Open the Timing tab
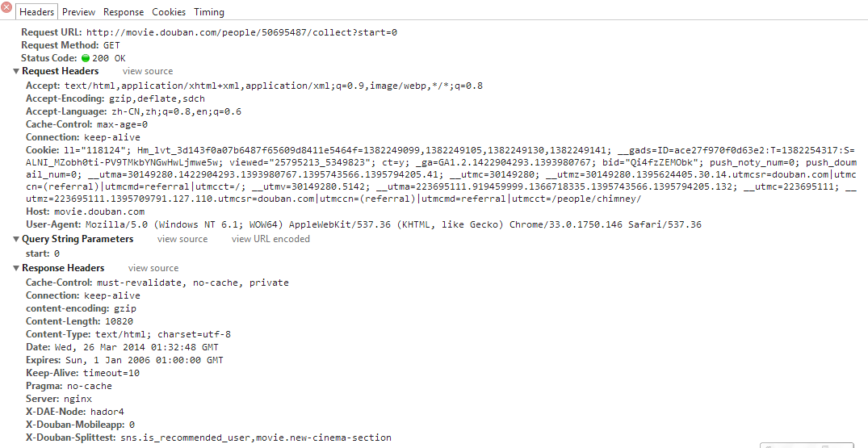The height and width of the screenshot is (448, 868). point(209,11)
